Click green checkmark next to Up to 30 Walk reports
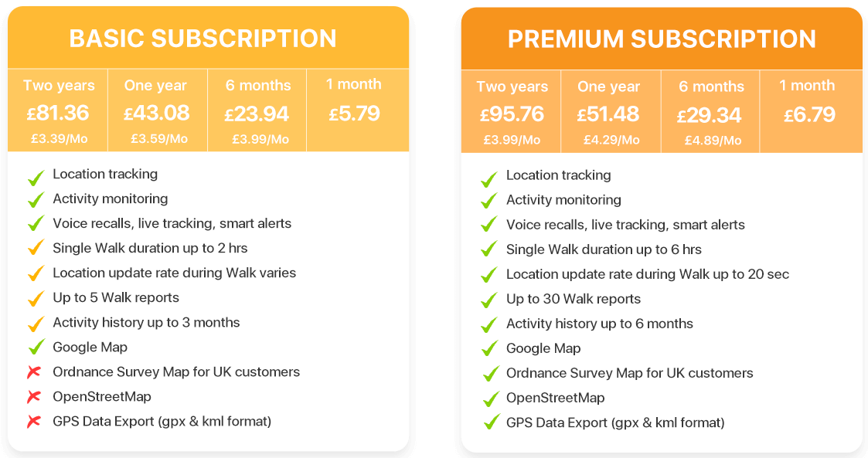The image size is (868, 458). 489,300
